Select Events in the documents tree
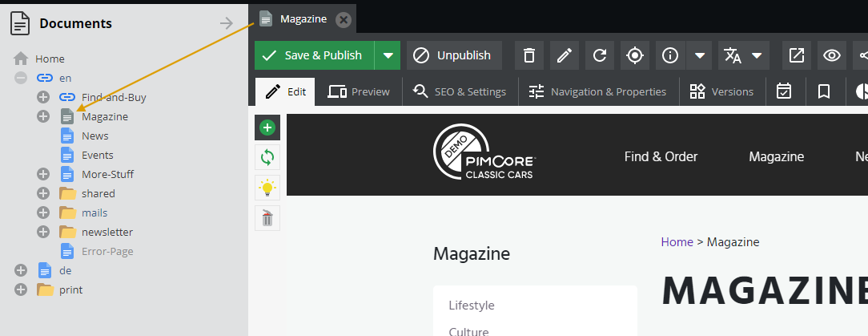868x336 pixels. (98, 156)
